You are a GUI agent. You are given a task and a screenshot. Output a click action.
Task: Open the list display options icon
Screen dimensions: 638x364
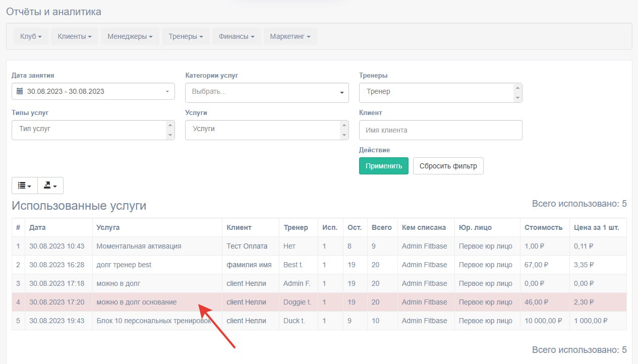(x=24, y=185)
